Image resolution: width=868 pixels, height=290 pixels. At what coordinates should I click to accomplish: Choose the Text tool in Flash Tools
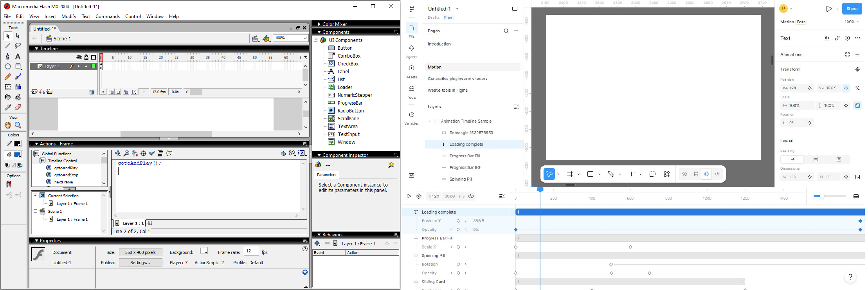click(x=18, y=56)
